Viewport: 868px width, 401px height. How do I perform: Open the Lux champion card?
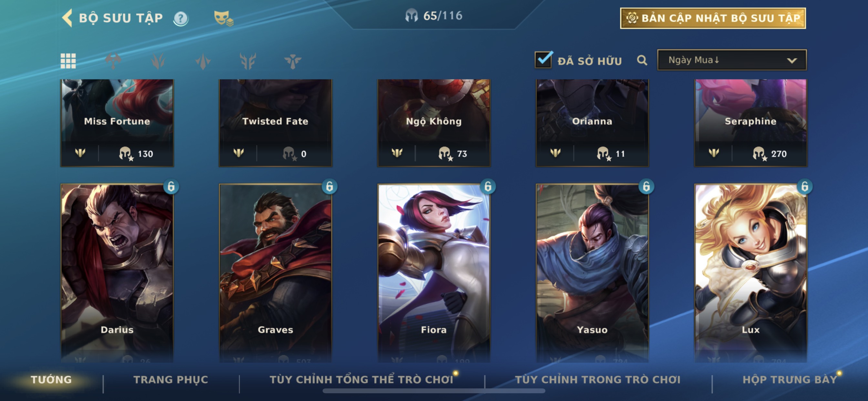pos(751,273)
